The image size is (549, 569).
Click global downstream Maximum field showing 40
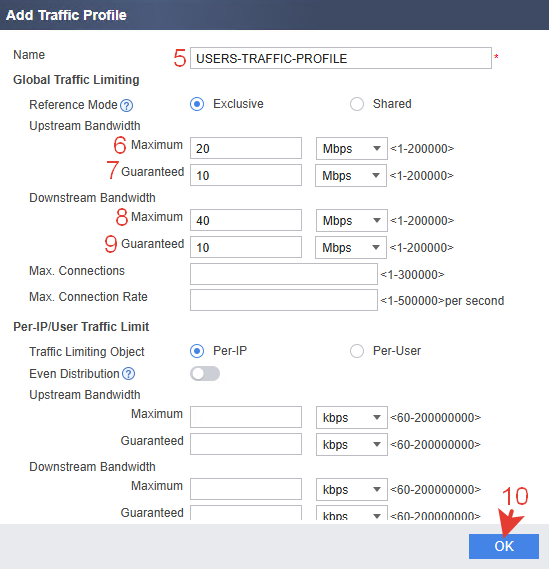[246, 220]
